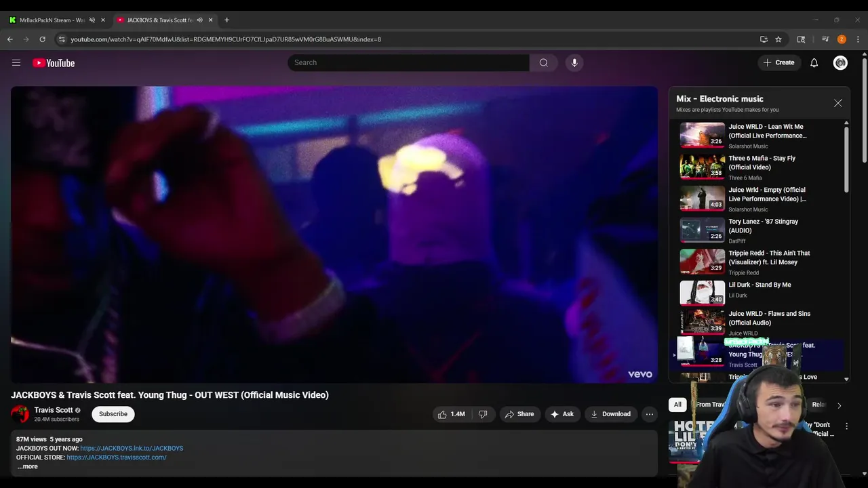View site information icon in address bar

pyautogui.click(x=62, y=39)
